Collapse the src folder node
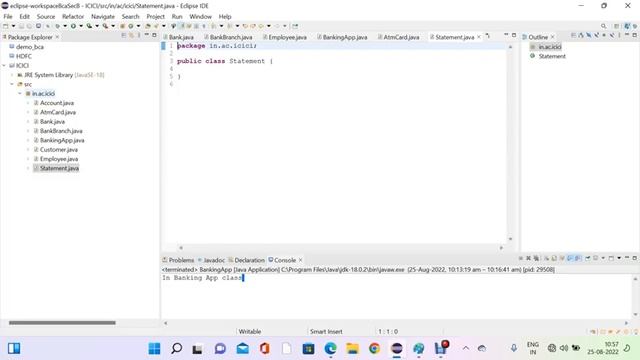Screen dimensions: 640x360 12,84
